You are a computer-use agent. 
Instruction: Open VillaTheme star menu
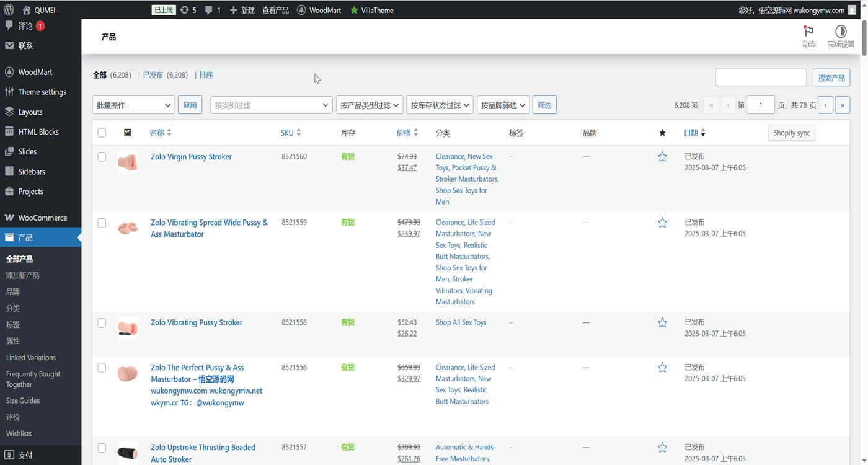pyautogui.click(x=372, y=10)
